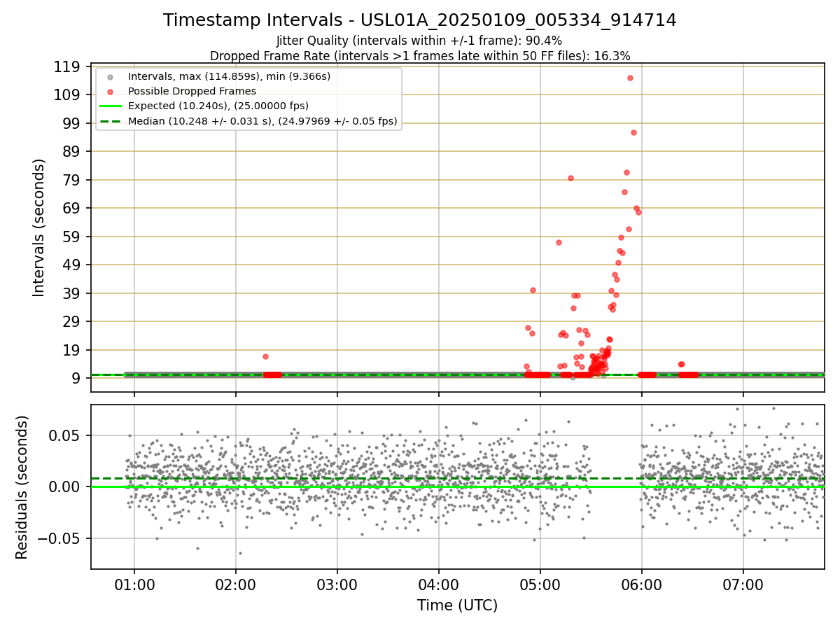Click the gray marker in the Intervals legend entry

pyautogui.click(x=110, y=76)
